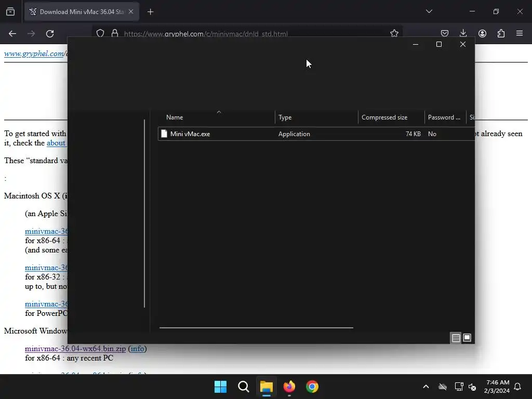Open File Explorer from the taskbar
Screen dimensions: 532x399
coord(267,387)
